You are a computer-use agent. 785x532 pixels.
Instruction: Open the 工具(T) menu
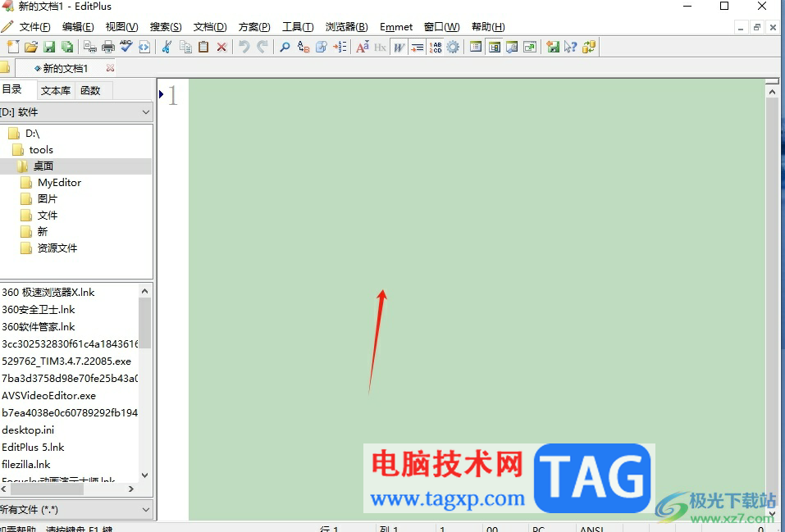coord(298,27)
